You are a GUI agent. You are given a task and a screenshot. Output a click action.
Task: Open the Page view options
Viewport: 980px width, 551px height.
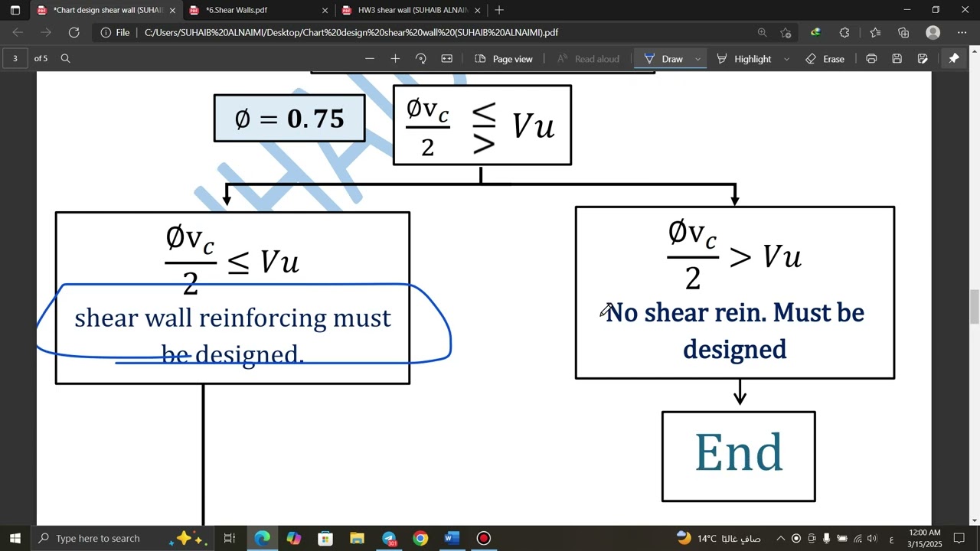click(x=504, y=59)
